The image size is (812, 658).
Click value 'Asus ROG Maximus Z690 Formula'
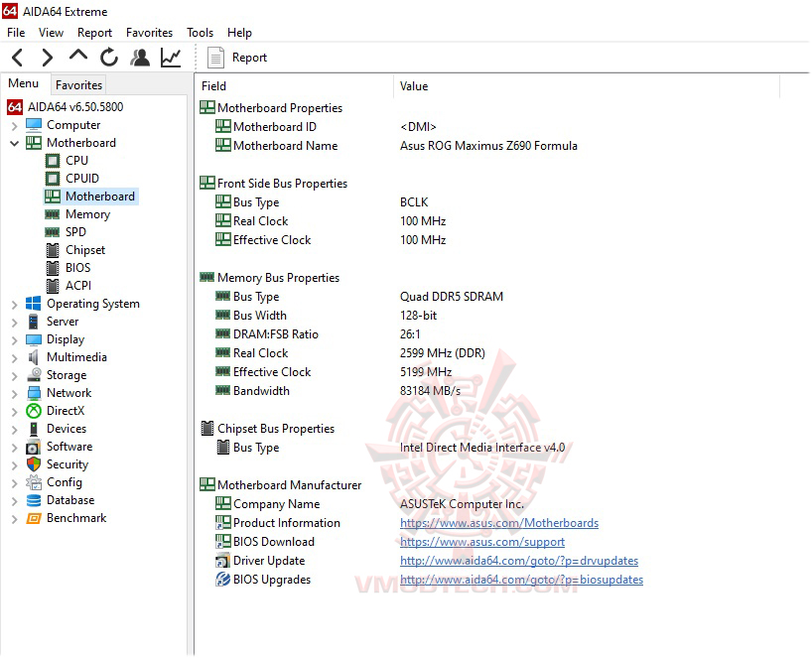(x=488, y=146)
